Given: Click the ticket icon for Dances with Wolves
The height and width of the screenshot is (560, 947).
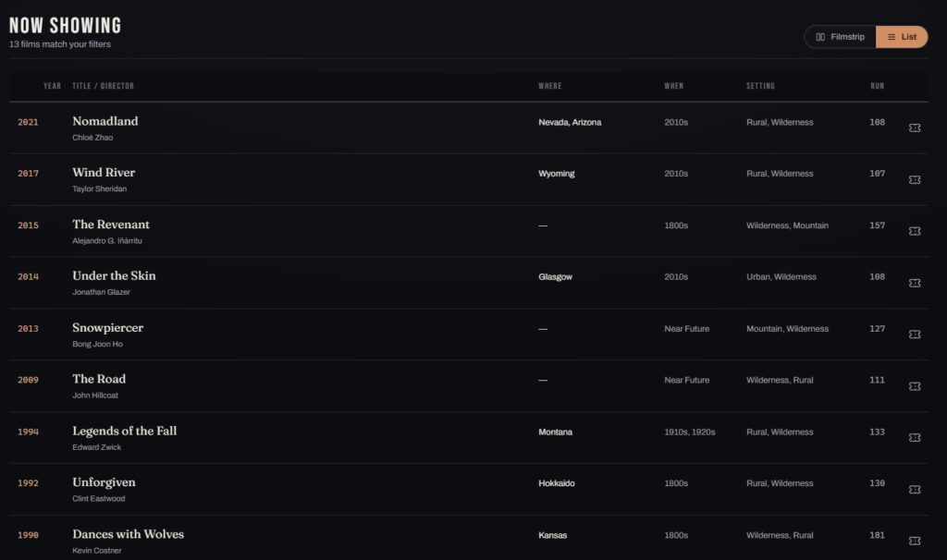Looking at the screenshot, I should tap(915, 541).
